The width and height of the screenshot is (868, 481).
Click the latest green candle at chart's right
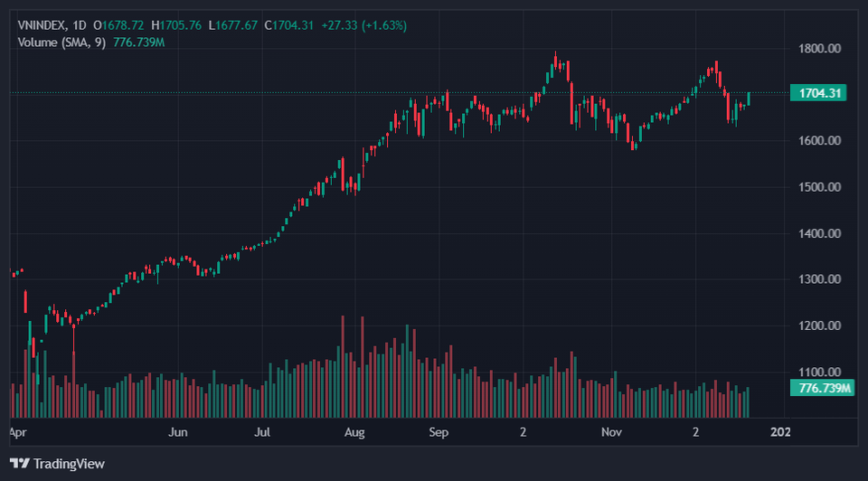pos(749,98)
